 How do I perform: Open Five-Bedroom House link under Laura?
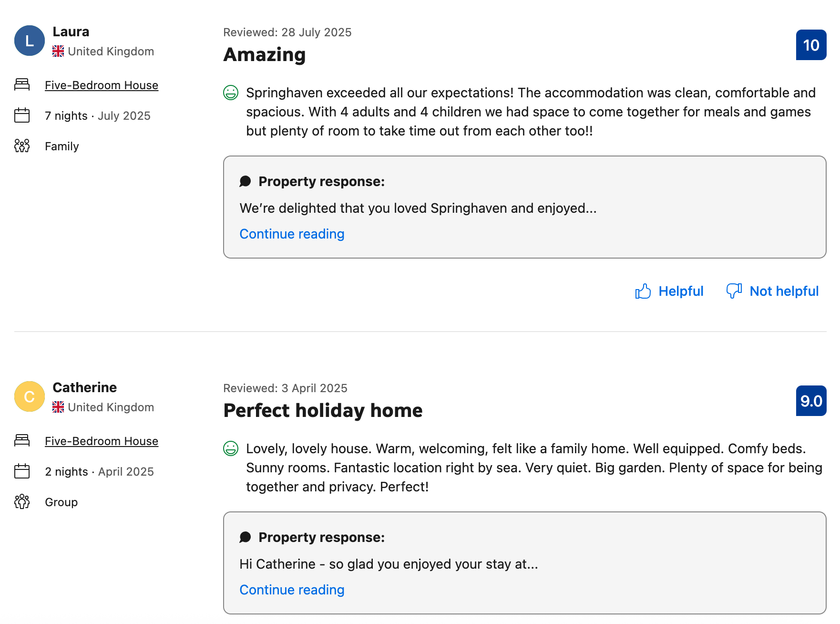(x=102, y=85)
